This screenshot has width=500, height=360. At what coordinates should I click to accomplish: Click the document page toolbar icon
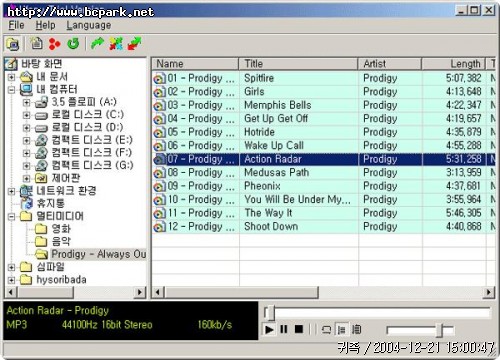point(36,43)
